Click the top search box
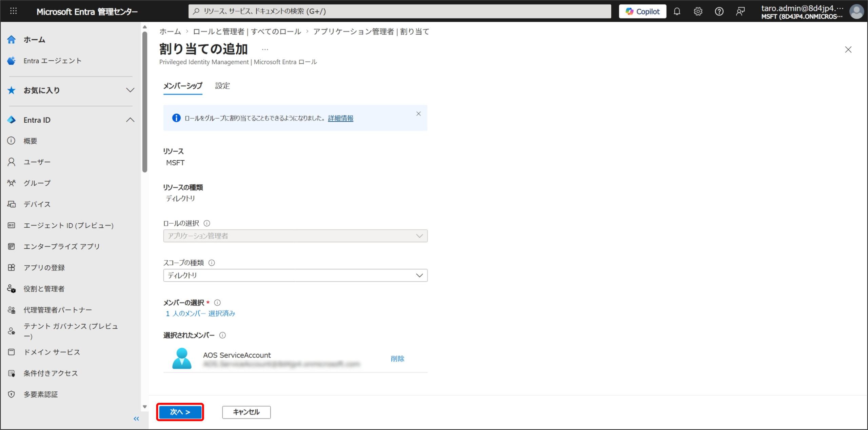The image size is (868, 430). [x=399, y=12]
